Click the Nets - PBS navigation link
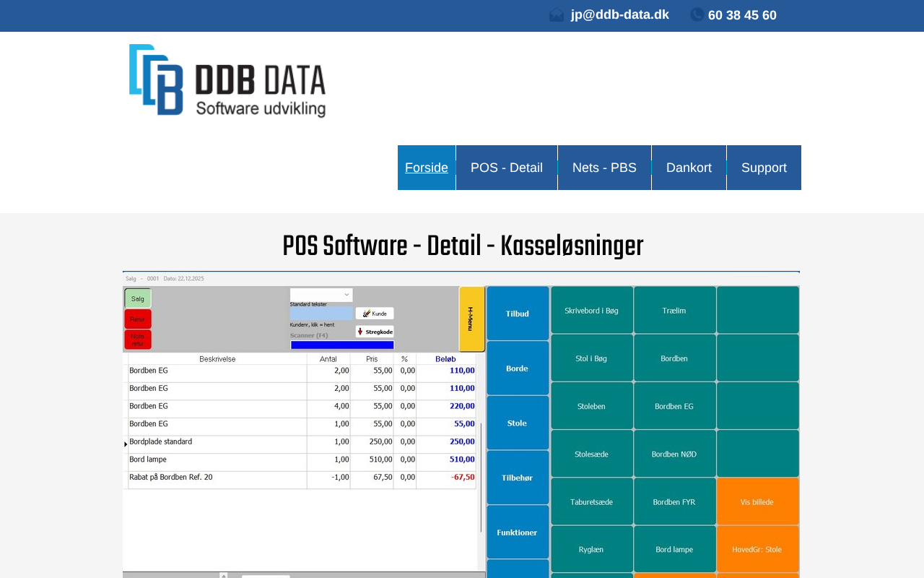Screen dimensions: 924x578 click(604, 168)
